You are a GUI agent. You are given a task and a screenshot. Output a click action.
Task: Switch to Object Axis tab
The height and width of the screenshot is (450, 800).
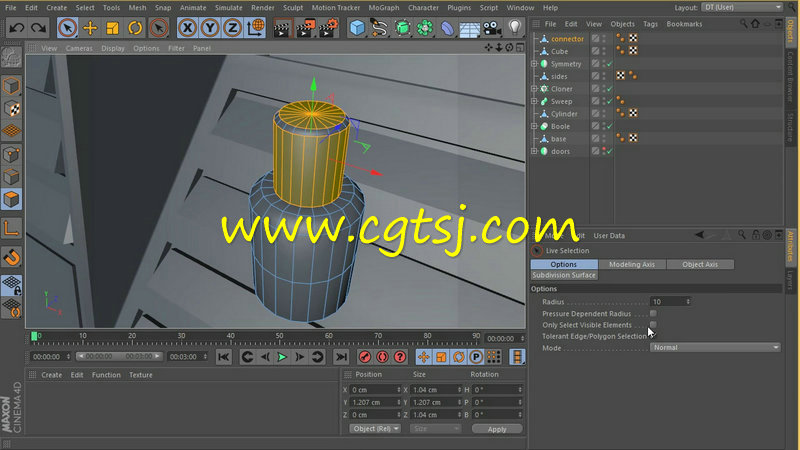click(700, 264)
